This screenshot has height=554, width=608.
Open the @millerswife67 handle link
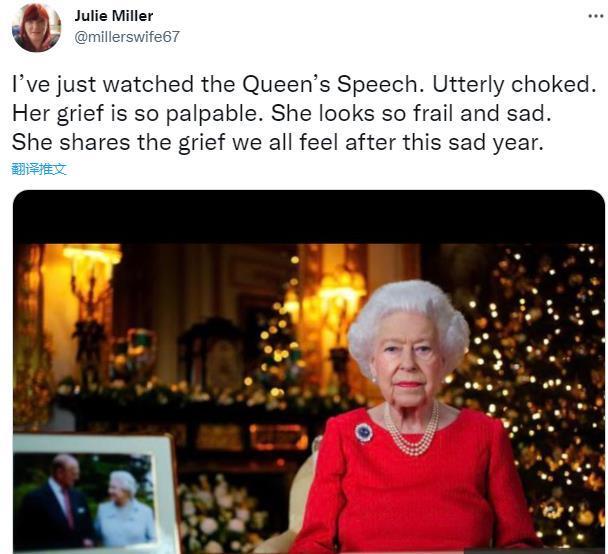127,36
